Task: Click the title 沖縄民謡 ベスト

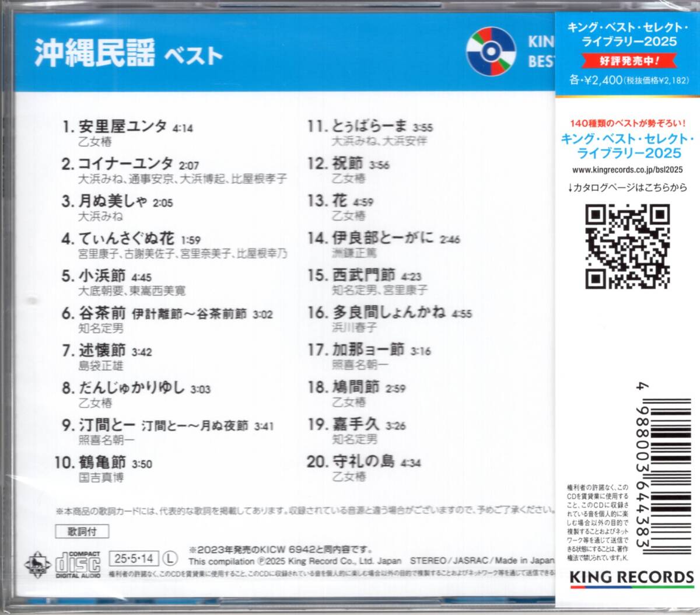Action: point(128,52)
